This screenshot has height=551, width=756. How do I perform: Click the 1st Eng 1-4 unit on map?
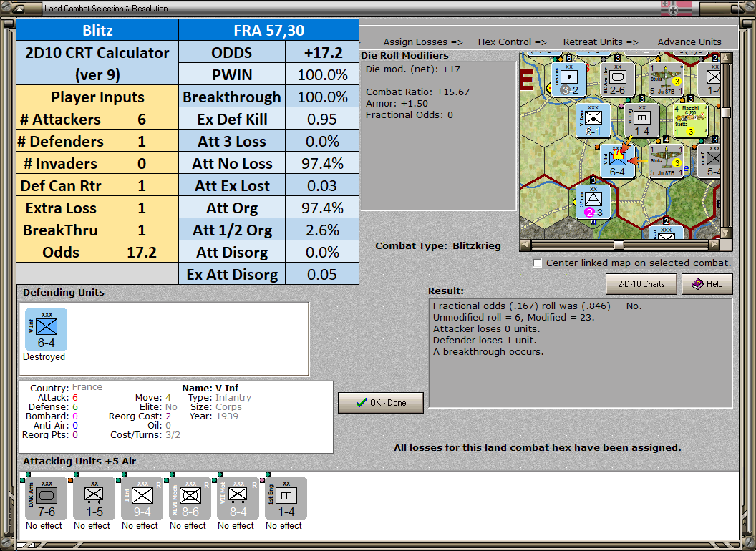tap(641, 120)
